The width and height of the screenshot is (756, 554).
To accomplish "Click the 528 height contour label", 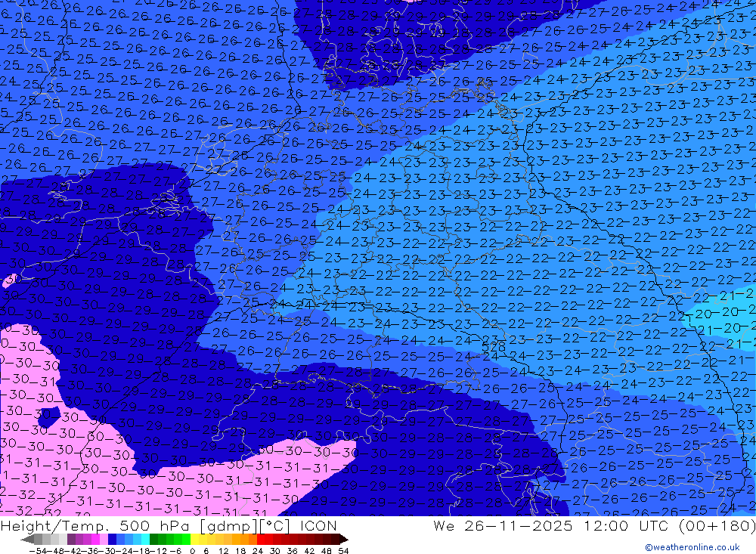I will [494, 347].
